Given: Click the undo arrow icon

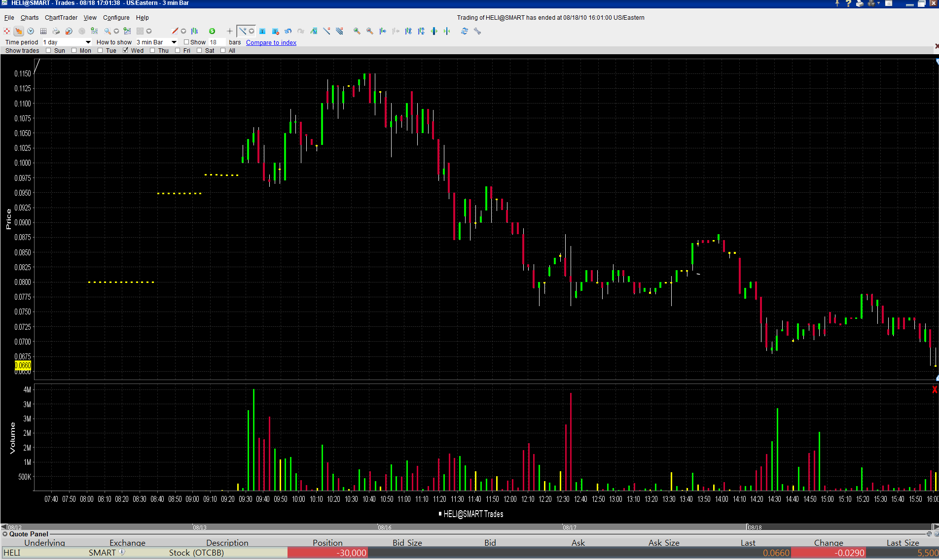Looking at the screenshot, I should pos(288,31).
